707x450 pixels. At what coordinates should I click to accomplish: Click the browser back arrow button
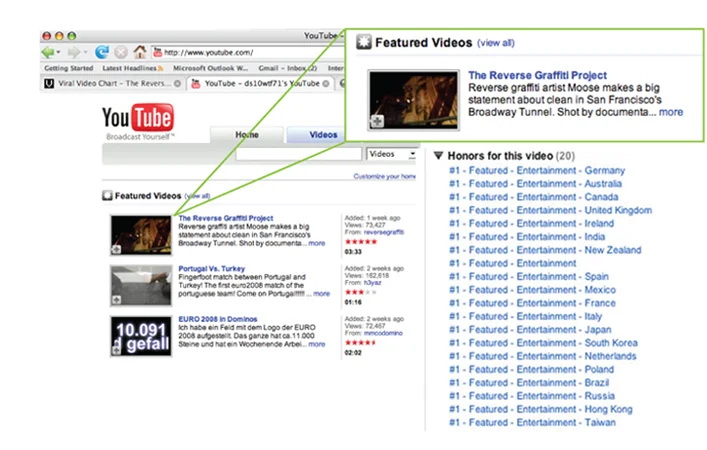[48, 52]
